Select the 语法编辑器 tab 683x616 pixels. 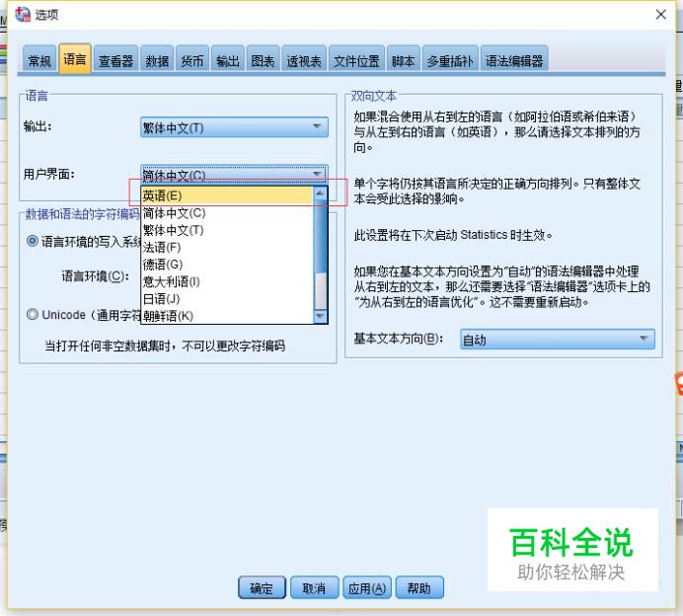pyautogui.click(x=514, y=60)
